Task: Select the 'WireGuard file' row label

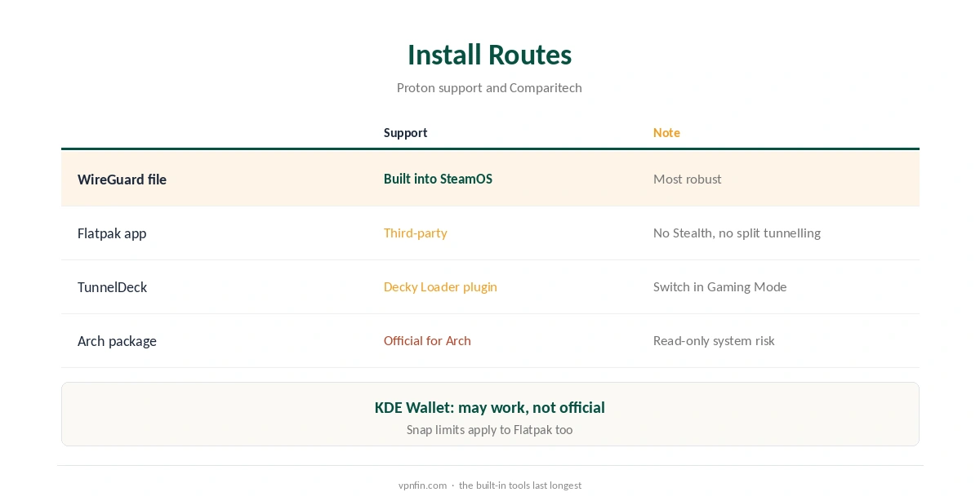Action: (x=122, y=180)
